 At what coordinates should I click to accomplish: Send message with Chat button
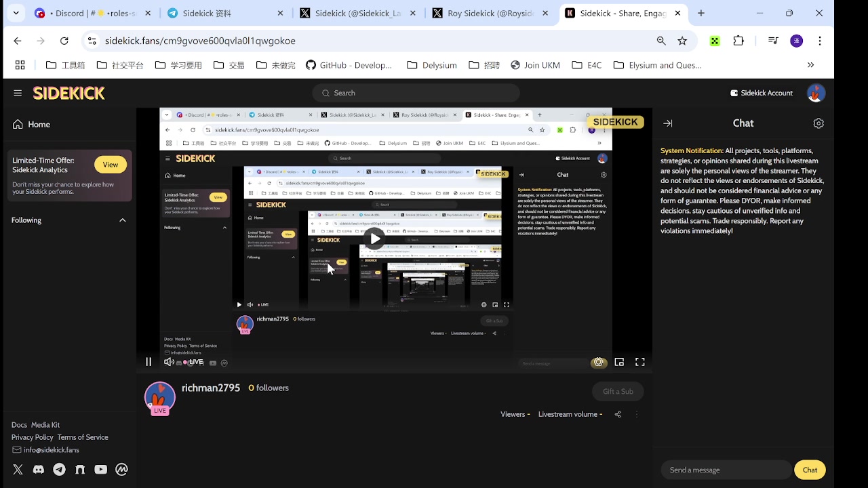coord(810,470)
